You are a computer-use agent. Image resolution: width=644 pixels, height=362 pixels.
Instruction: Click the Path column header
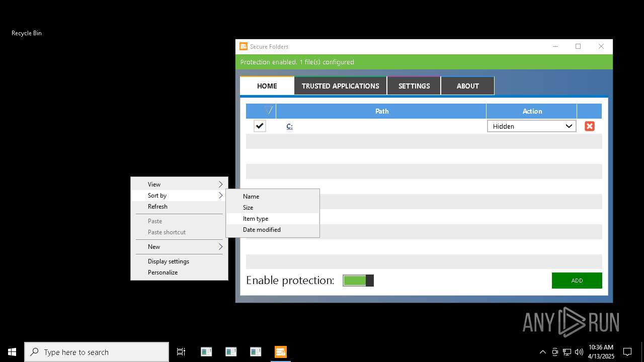381,111
